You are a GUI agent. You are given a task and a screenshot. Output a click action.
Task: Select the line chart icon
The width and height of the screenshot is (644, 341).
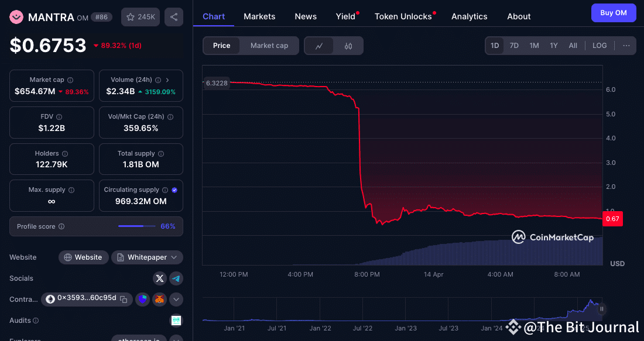(320, 45)
